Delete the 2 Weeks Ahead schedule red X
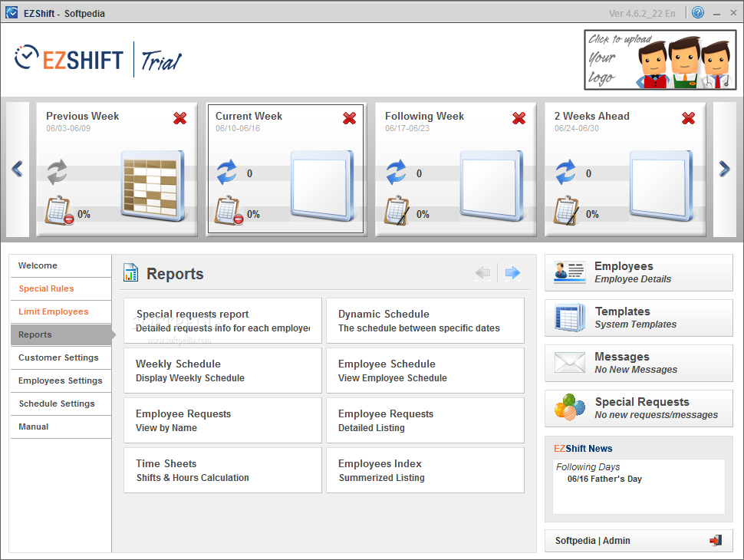The width and height of the screenshot is (744, 560). tap(688, 118)
